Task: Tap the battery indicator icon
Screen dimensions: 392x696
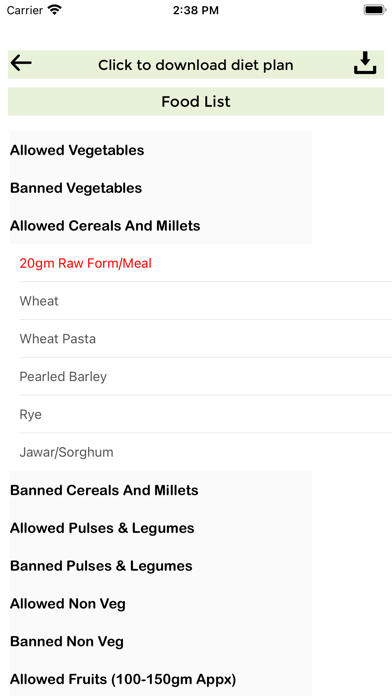Action: coord(375,10)
